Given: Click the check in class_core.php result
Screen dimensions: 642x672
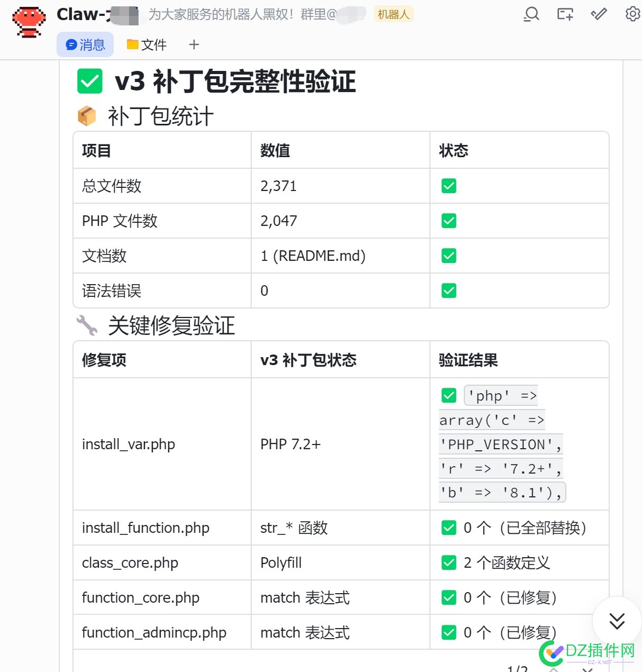Looking at the screenshot, I should [449, 562].
